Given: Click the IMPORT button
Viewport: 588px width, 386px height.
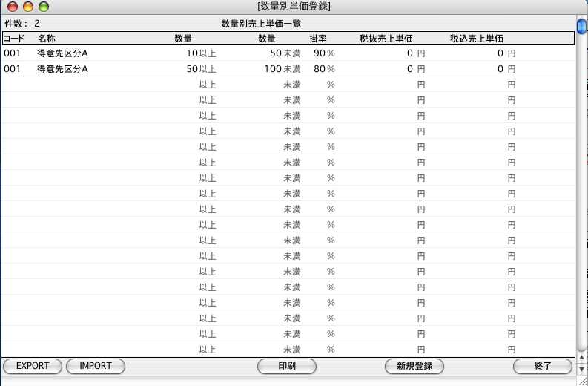Looking at the screenshot, I should pos(96,366).
